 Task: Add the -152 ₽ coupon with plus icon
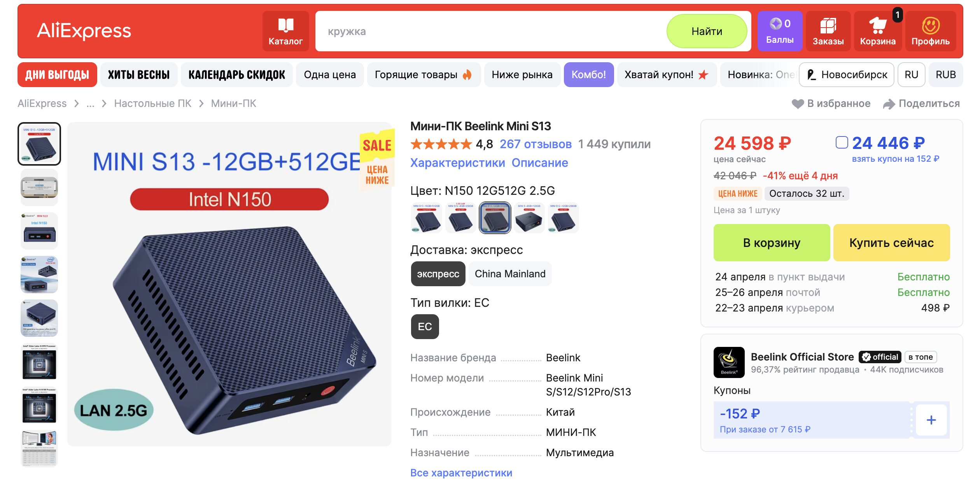click(931, 420)
